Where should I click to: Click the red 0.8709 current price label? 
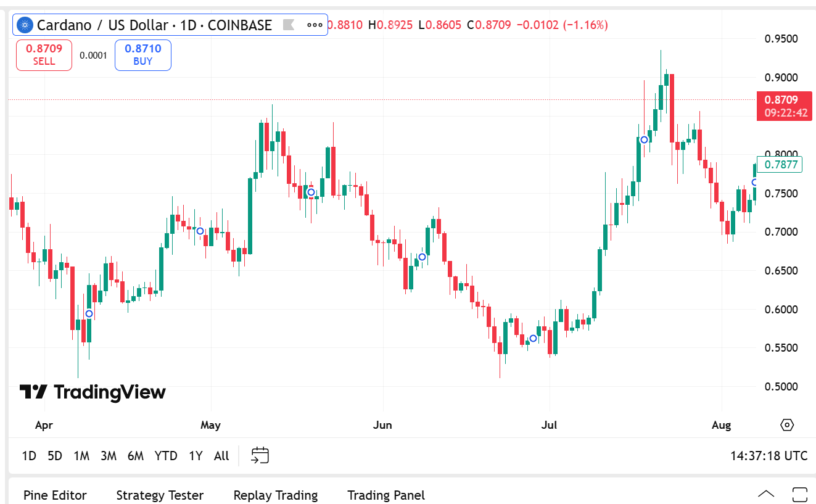(x=784, y=105)
